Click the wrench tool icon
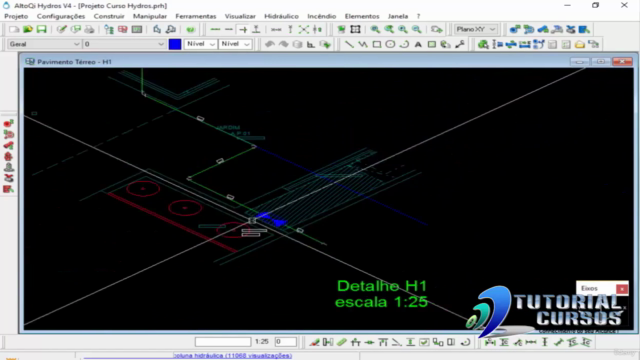The image size is (640, 360). coord(460,44)
